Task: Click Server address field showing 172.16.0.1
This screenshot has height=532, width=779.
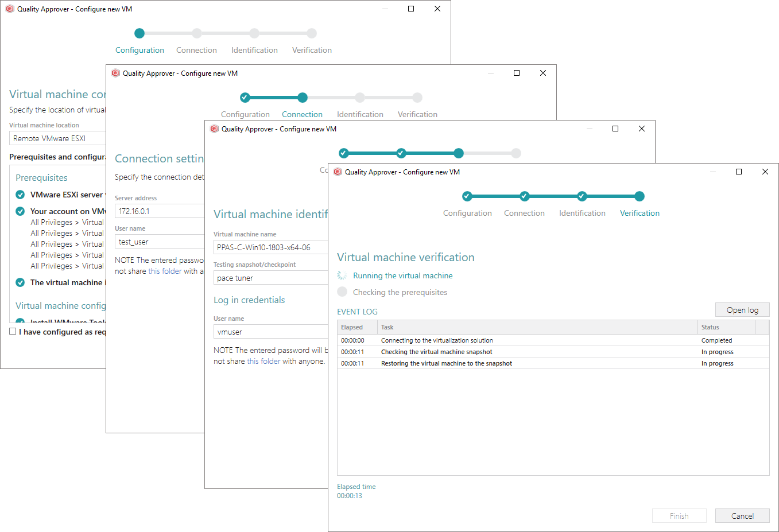Action: [x=160, y=211]
